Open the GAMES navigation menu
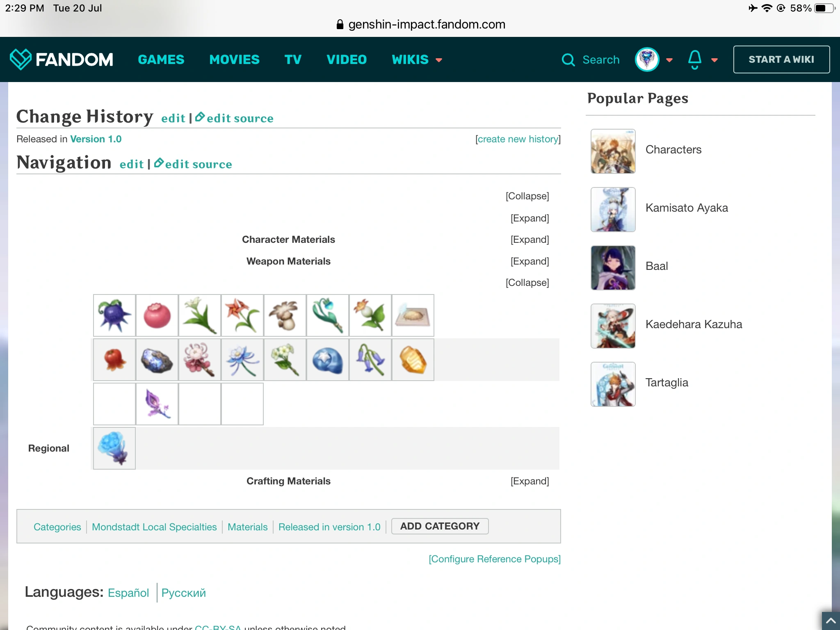This screenshot has width=840, height=630. [x=161, y=60]
